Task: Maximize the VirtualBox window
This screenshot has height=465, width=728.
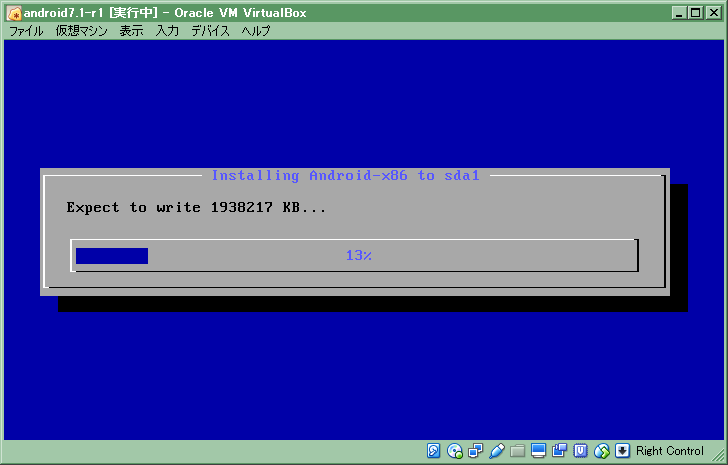Action: 696,13
